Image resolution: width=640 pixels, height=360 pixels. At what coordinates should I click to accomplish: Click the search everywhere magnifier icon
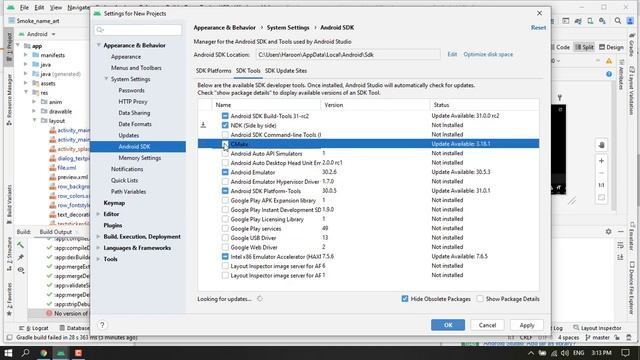(x=618, y=20)
